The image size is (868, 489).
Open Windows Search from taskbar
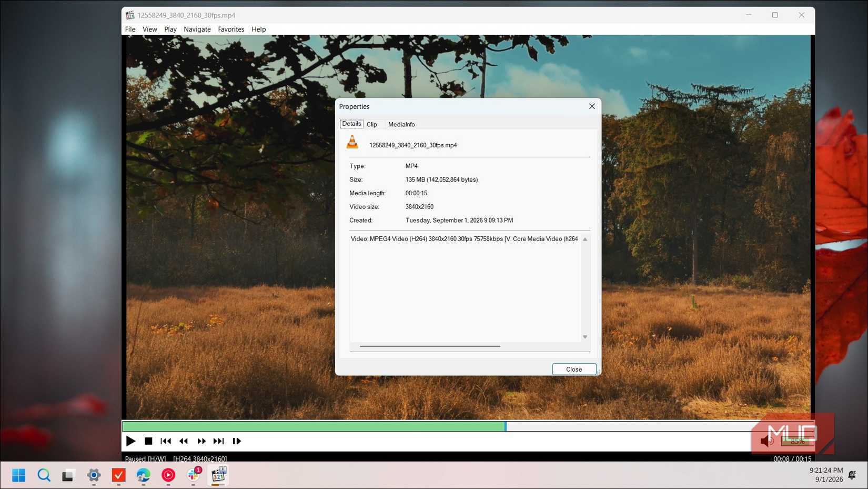click(x=44, y=475)
